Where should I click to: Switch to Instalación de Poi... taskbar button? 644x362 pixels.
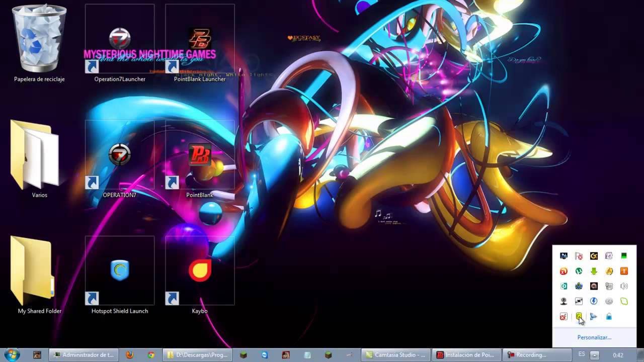point(467,355)
